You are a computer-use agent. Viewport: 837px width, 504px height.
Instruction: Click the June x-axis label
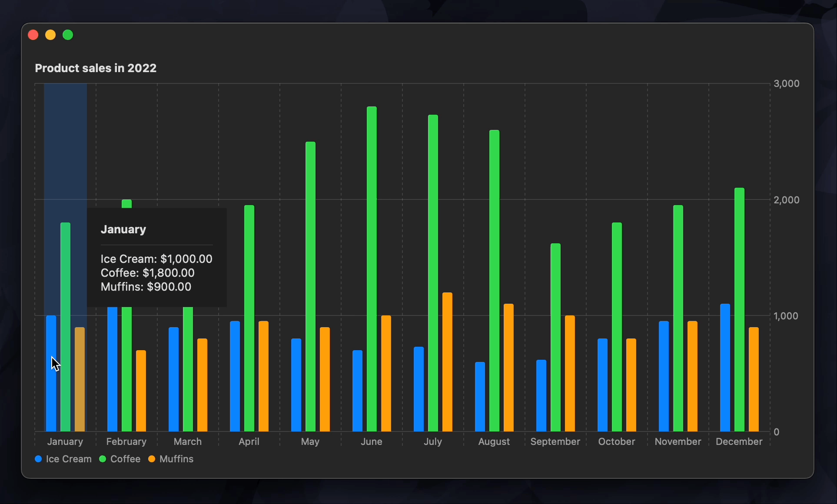pyautogui.click(x=372, y=441)
